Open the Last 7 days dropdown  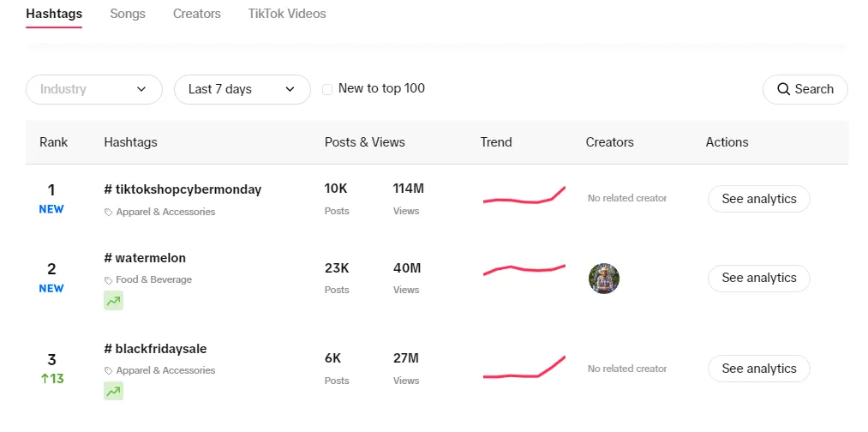242,89
